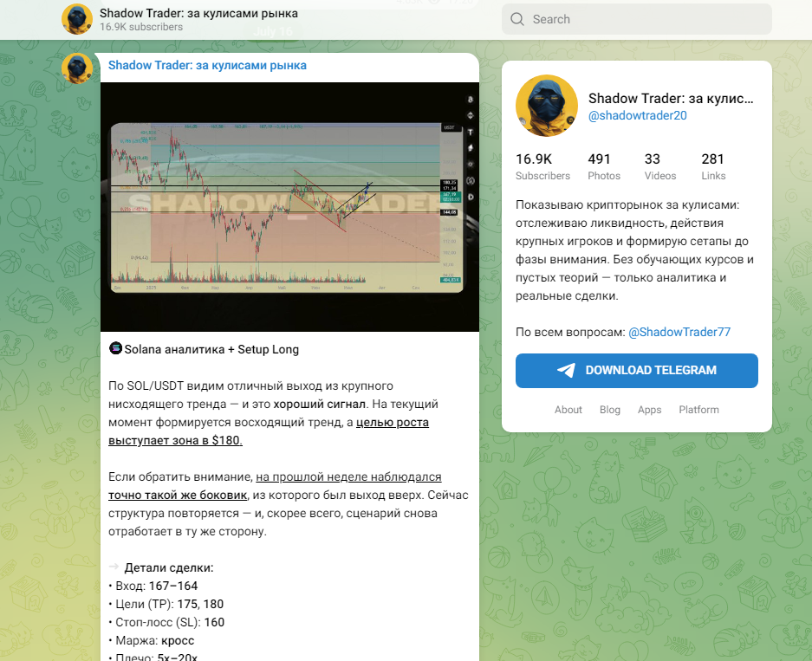The width and height of the screenshot is (812, 661).
Task: Open the Apps footer link
Action: tap(649, 410)
